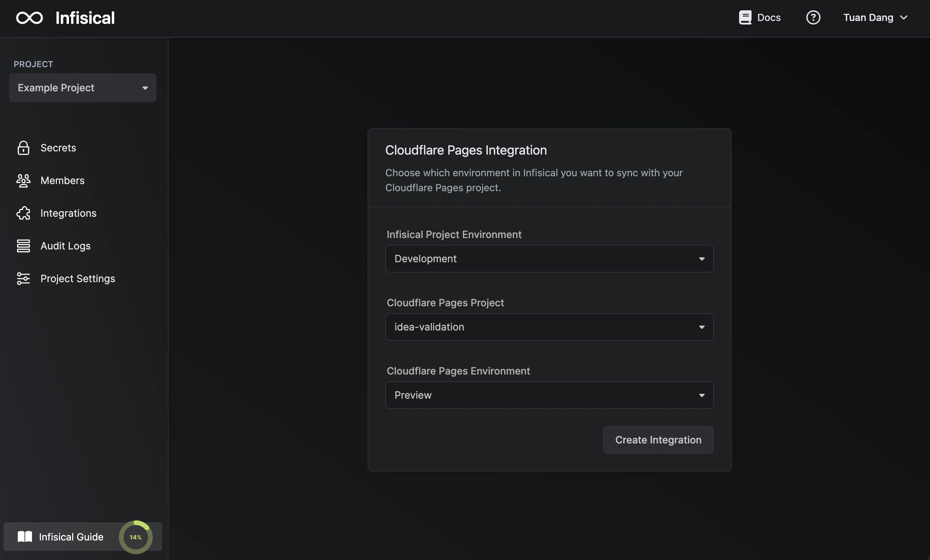The width and height of the screenshot is (930, 560).
Task: Click the Docs book icon
Action: point(745,17)
